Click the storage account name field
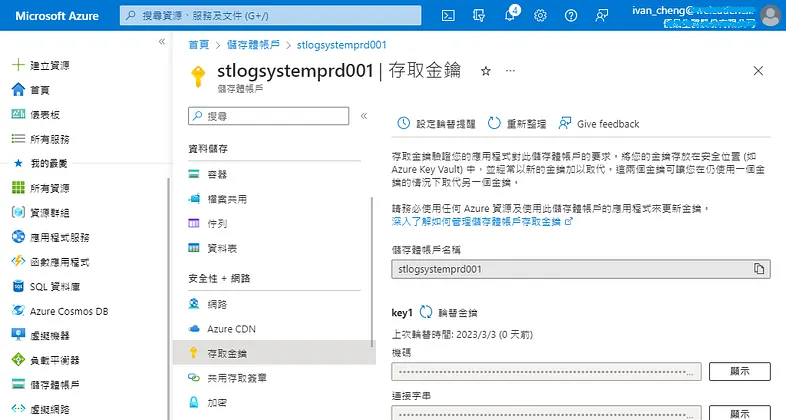The image size is (786, 420). (581, 269)
